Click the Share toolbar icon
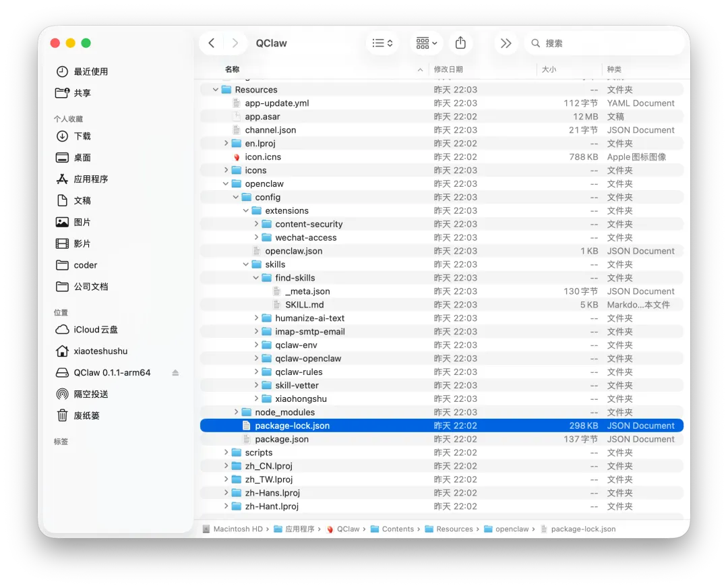The image size is (728, 588). [x=460, y=43]
